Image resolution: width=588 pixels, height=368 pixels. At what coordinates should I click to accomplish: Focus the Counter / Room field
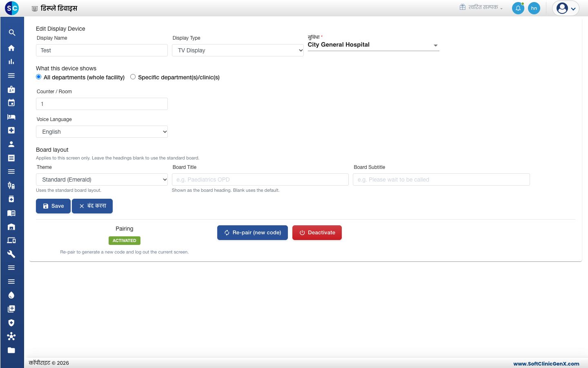point(102,104)
